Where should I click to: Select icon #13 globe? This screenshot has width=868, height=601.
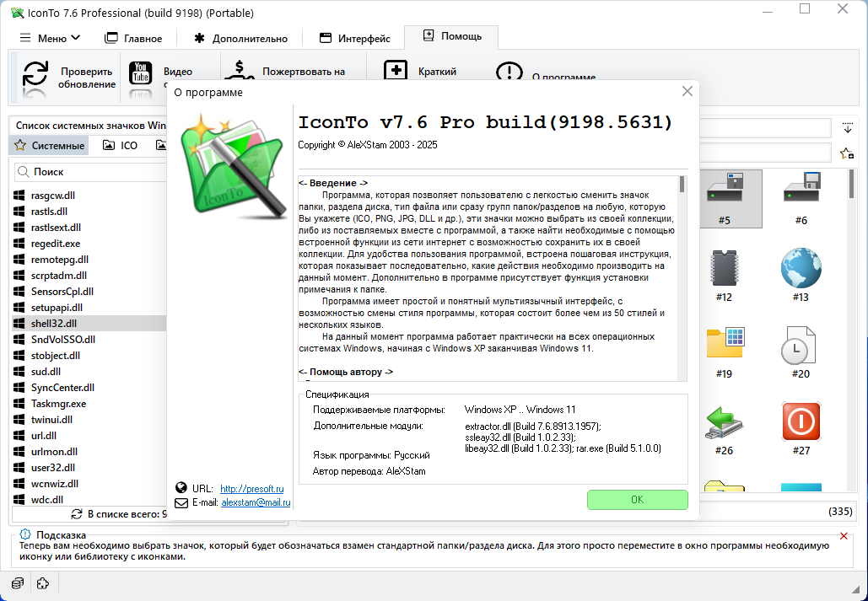[801, 268]
